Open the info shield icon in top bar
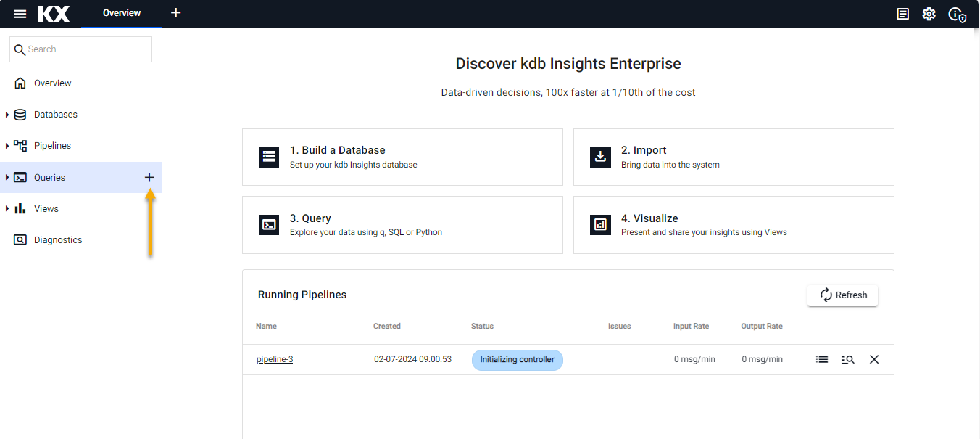The height and width of the screenshot is (439, 980). (957, 14)
